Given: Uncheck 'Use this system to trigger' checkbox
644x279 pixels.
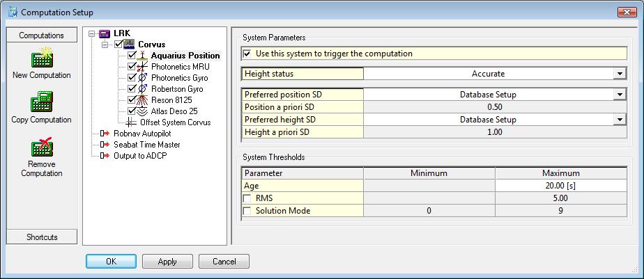Looking at the screenshot, I should pos(247,54).
